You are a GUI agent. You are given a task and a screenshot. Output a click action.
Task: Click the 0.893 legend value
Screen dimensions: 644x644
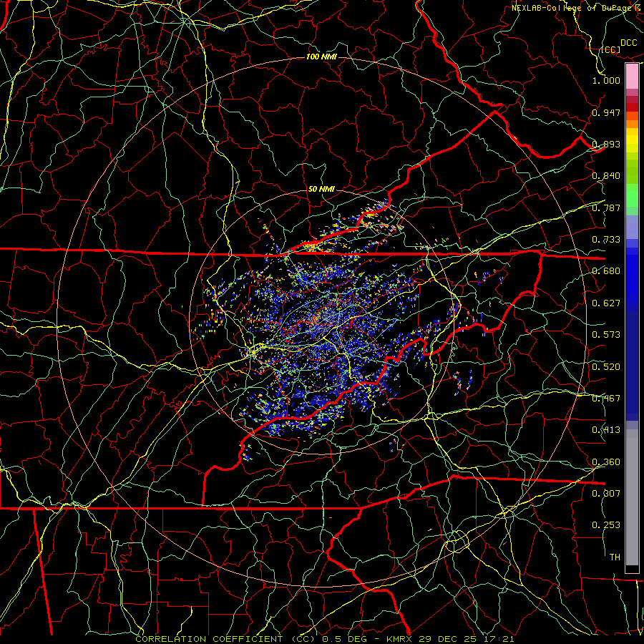(x=606, y=144)
